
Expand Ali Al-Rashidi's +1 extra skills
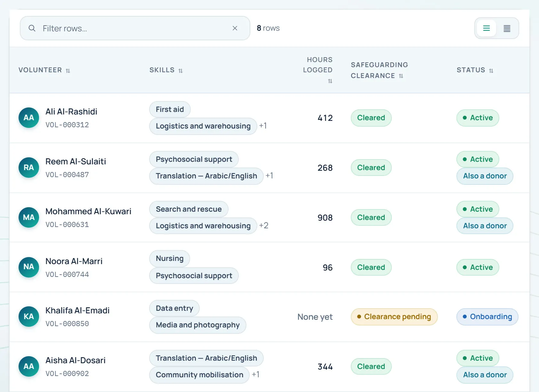click(263, 126)
